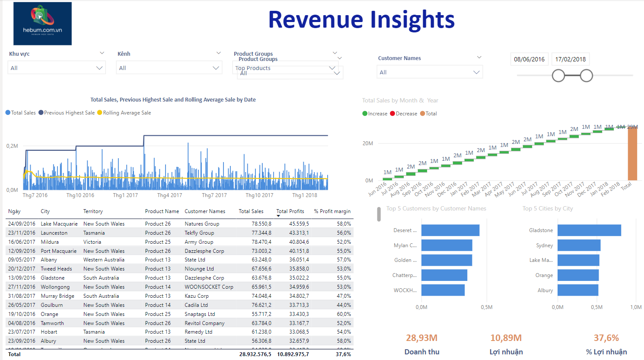This screenshot has height=360, width=644.
Task: Sort table by % Profit margin header
Action: point(332,211)
